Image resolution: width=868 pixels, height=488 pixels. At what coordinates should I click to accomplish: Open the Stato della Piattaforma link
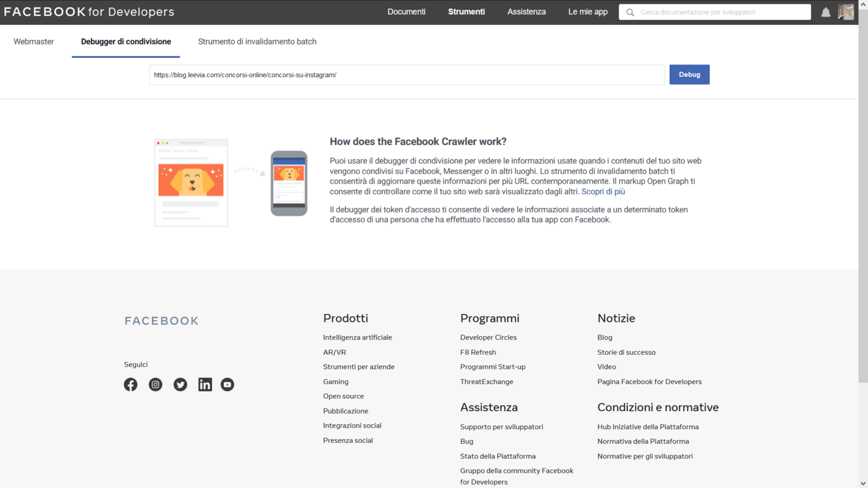tap(498, 456)
